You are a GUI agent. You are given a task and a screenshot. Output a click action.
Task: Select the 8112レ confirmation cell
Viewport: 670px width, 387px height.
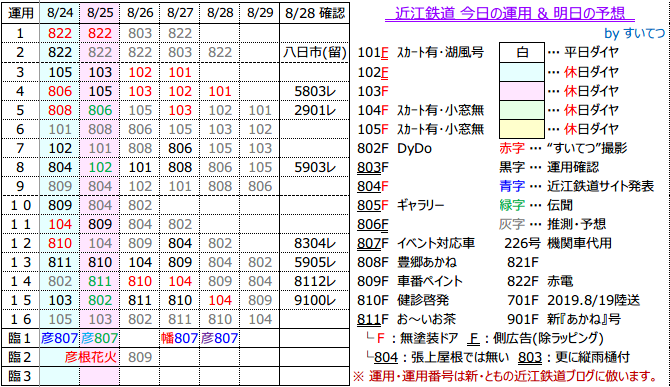[314, 281]
